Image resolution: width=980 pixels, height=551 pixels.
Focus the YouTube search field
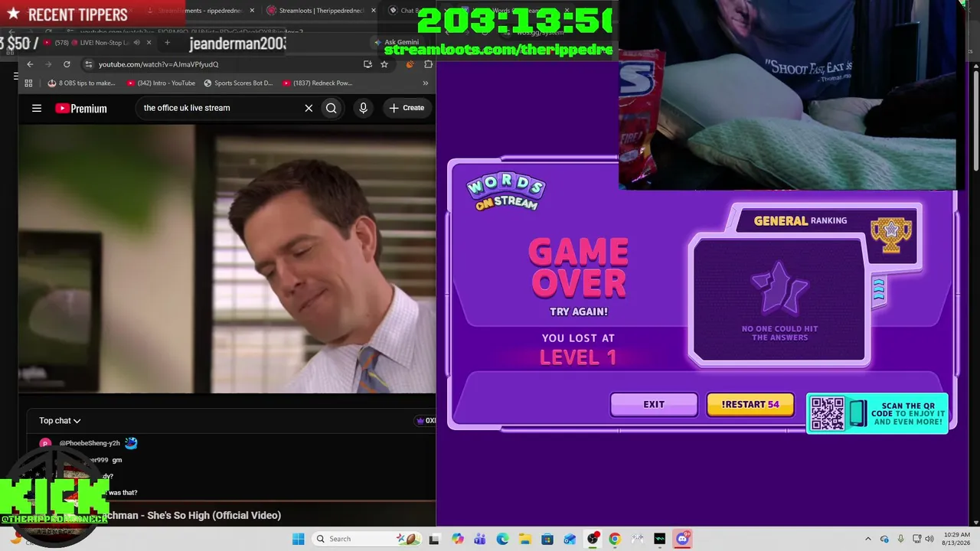tap(220, 108)
